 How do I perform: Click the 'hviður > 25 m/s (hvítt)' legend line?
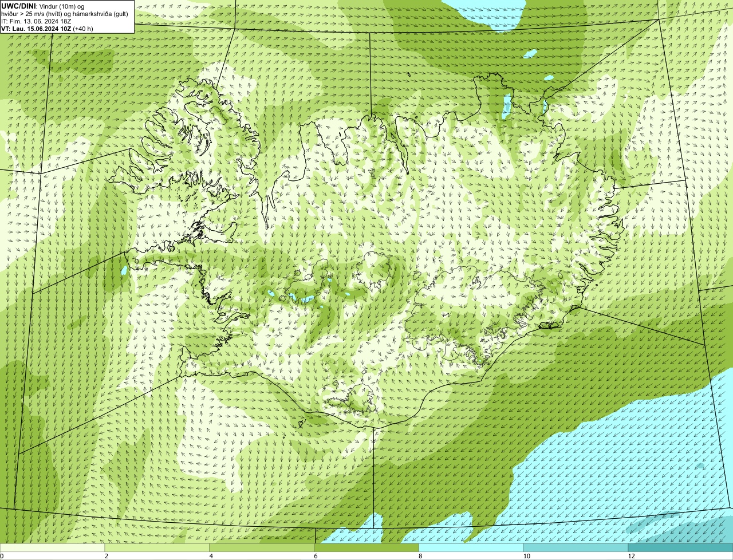(x=65, y=13)
